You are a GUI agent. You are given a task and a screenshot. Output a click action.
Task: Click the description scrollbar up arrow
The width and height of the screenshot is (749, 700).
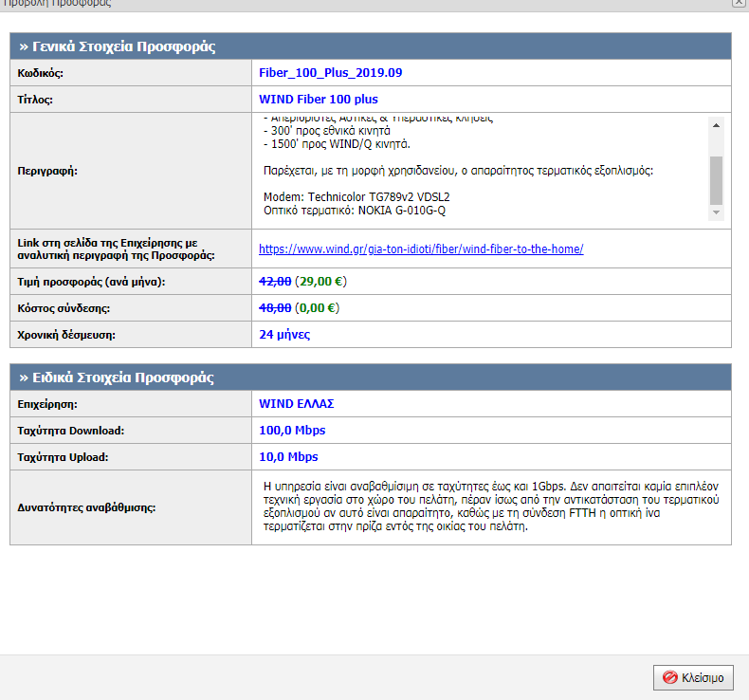716,125
